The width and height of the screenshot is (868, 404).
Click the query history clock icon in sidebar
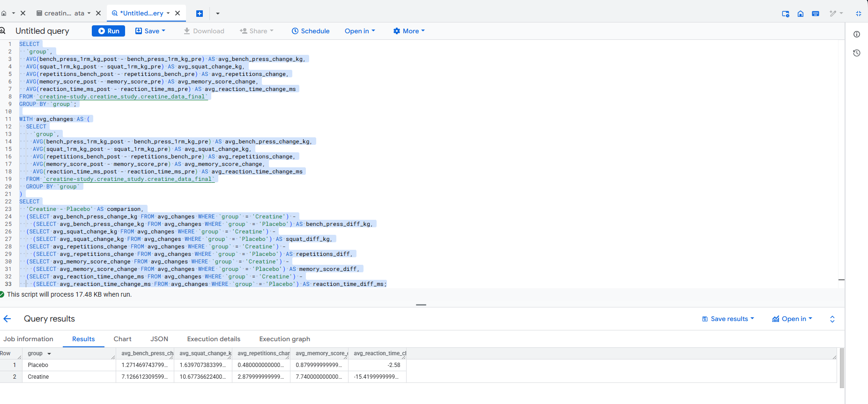tap(856, 53)
